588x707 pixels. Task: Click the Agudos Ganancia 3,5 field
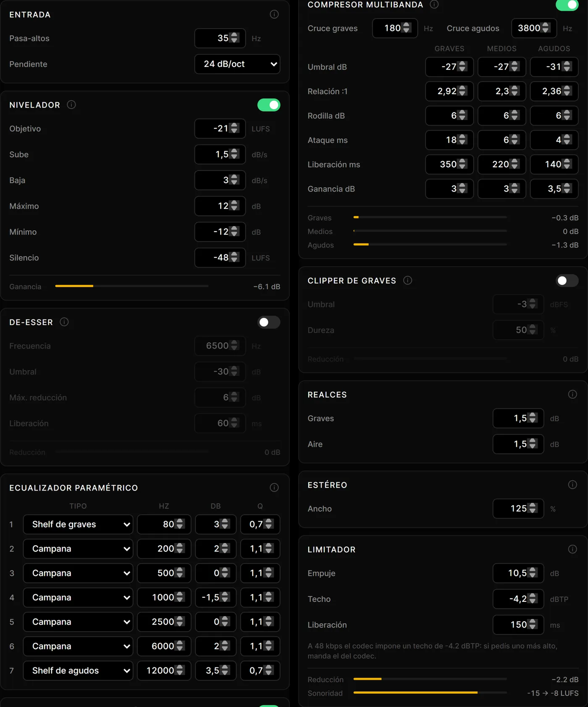click(554, 189)
